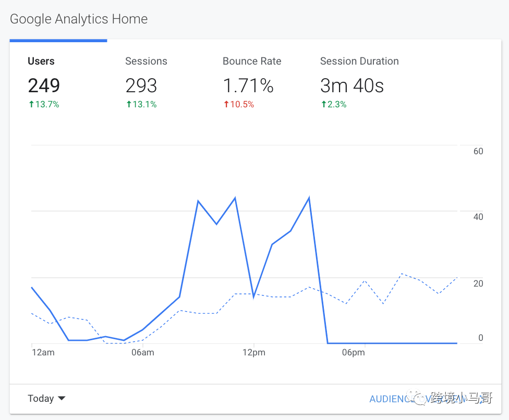Image resolution: width=509 pixels, height=420 pixels.
Task: Click the green up arrow under Users
Action: coord(31,105)
